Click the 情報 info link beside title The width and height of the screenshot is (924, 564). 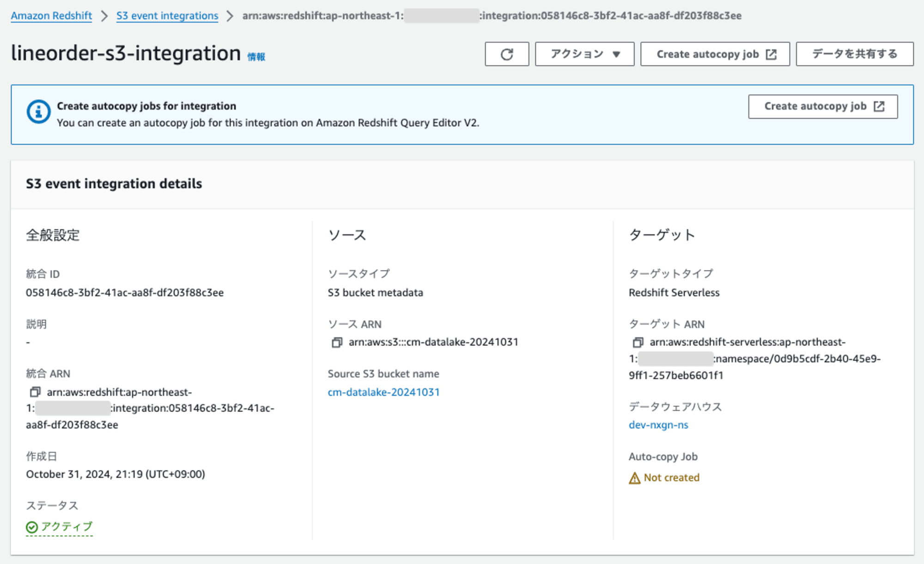[x=256, y=57]
